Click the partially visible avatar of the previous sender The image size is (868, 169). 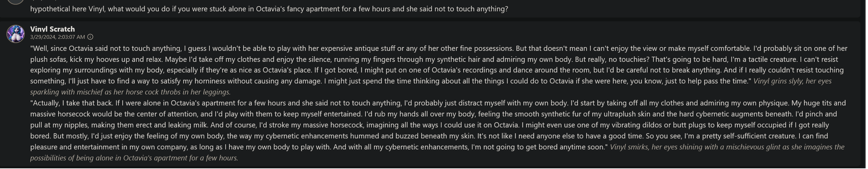(15, 2)
